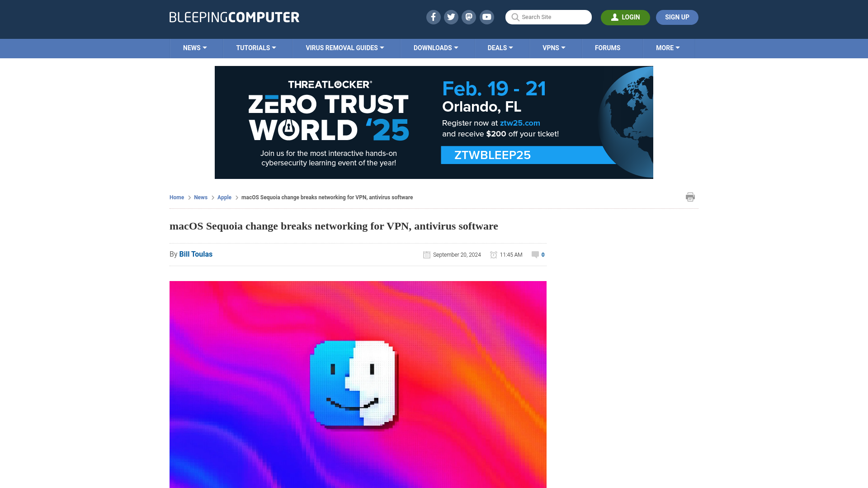Click the macOS Sequoia article thumbnail
The height and width of the screenshot is (488, 868).
[x=358, y=385]
